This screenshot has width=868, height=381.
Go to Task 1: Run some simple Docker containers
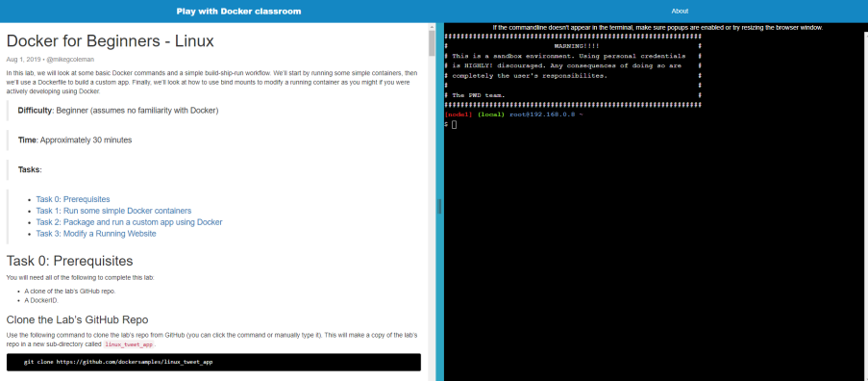(113, 211)
